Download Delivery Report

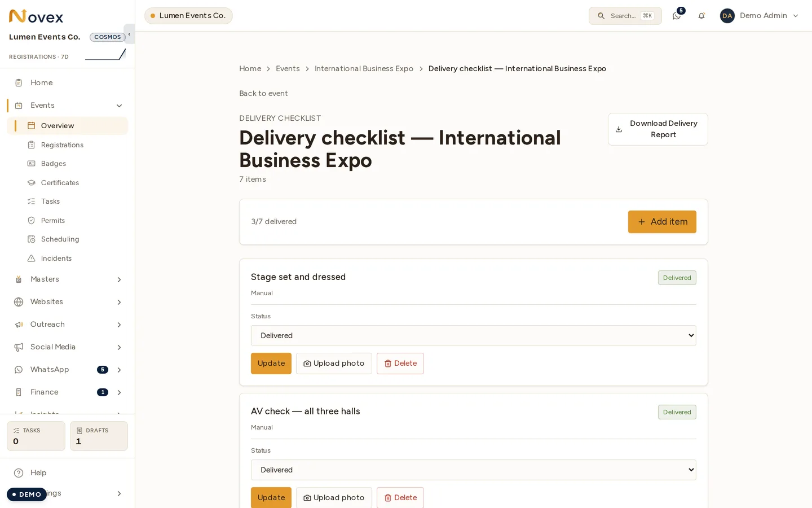[x=657, y=129]
